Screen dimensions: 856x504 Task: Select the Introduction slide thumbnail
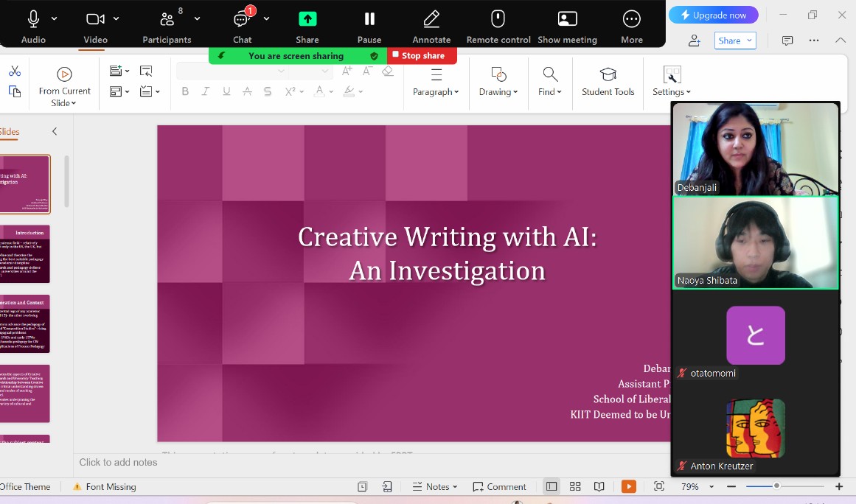coord(24,253)
